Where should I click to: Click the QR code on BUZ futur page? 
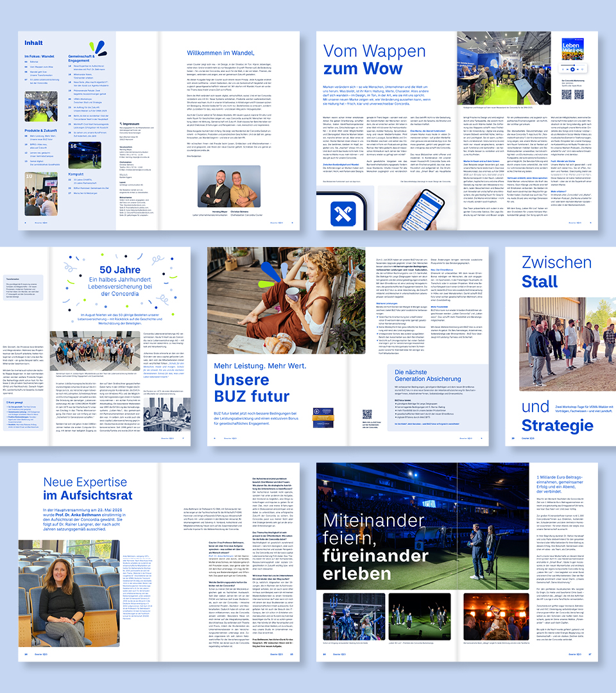click(368, 415)
